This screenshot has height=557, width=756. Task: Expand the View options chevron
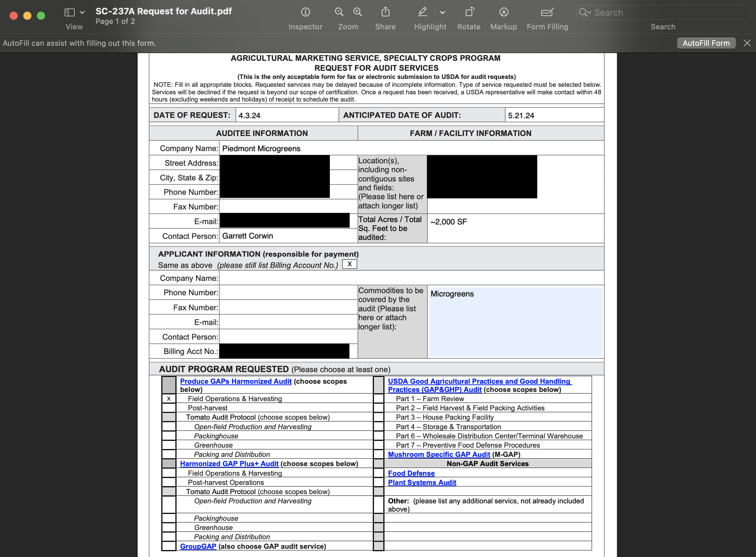pyautogui.click(x=82, y=12)
